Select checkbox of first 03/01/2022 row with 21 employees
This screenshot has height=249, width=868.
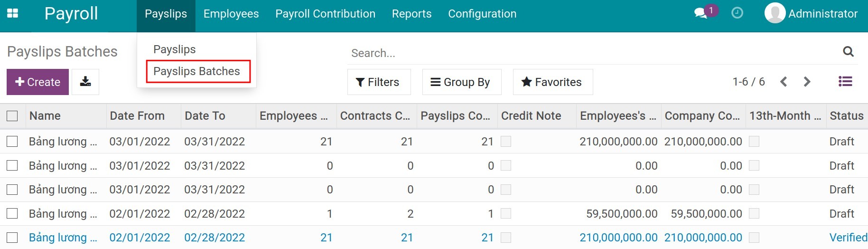[12, 142]
